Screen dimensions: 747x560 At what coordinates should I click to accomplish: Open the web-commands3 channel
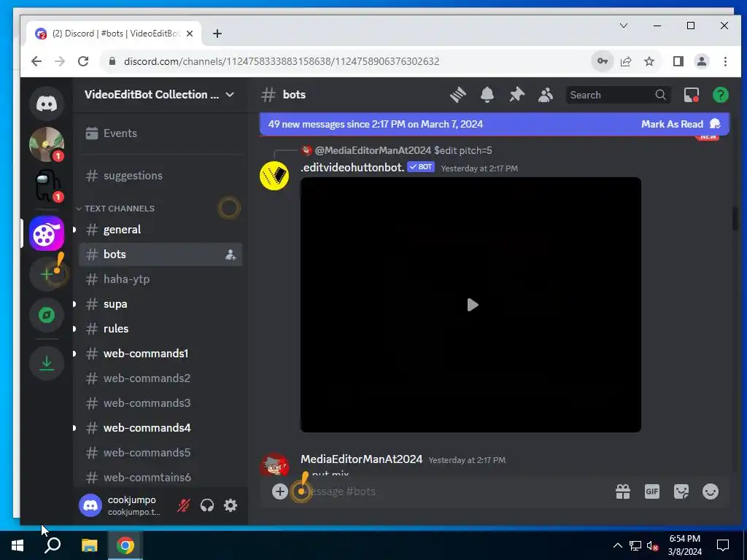click(160, 402)
